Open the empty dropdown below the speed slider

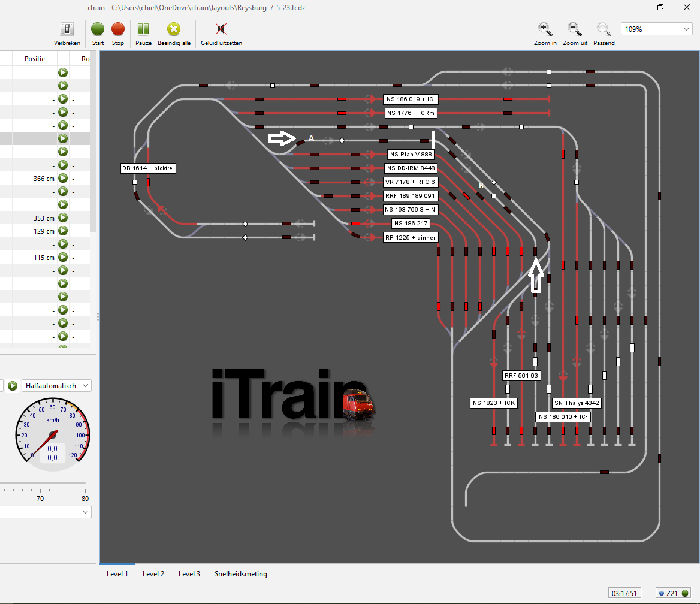46,512
